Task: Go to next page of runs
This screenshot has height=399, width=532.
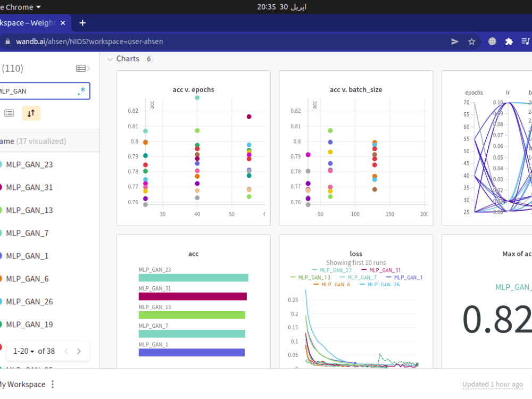Action: click(x=79, y=351)
